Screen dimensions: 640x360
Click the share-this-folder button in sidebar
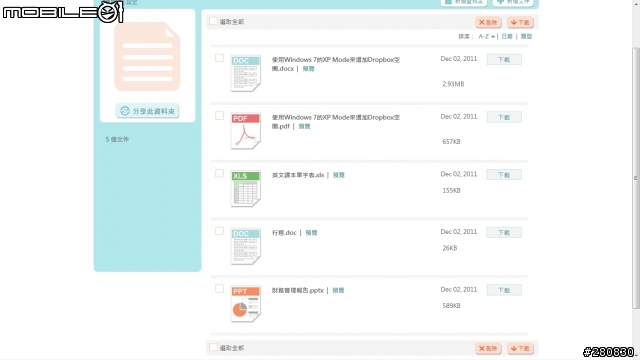tap(147, 111)
